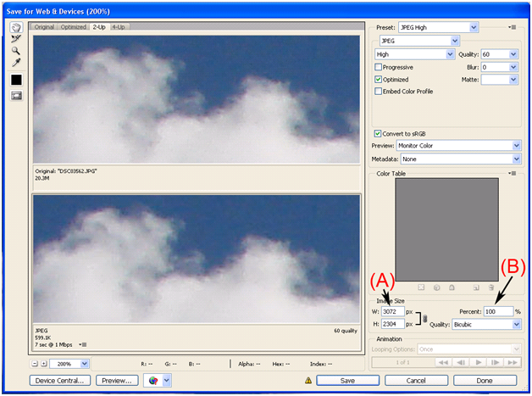The width and height of the screenshot is (532, 396).
Task: Click the 60 quality label text
Action: (x=346, y=331)
